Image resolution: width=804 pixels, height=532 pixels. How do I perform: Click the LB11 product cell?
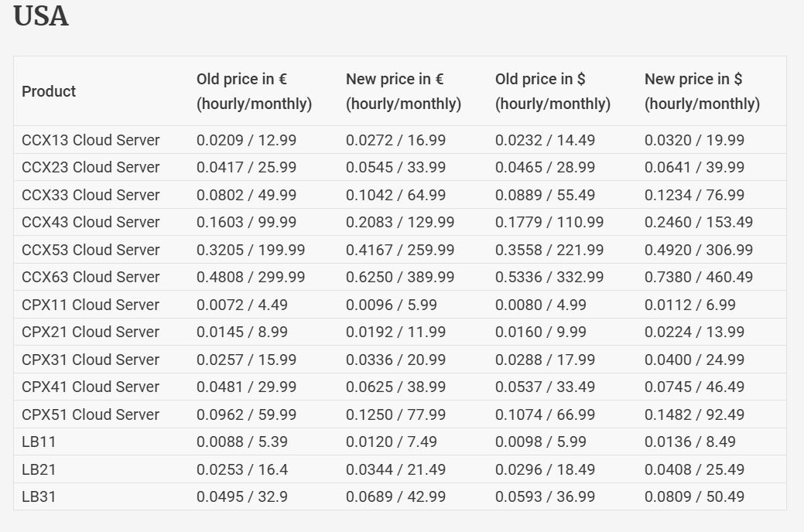39,442
